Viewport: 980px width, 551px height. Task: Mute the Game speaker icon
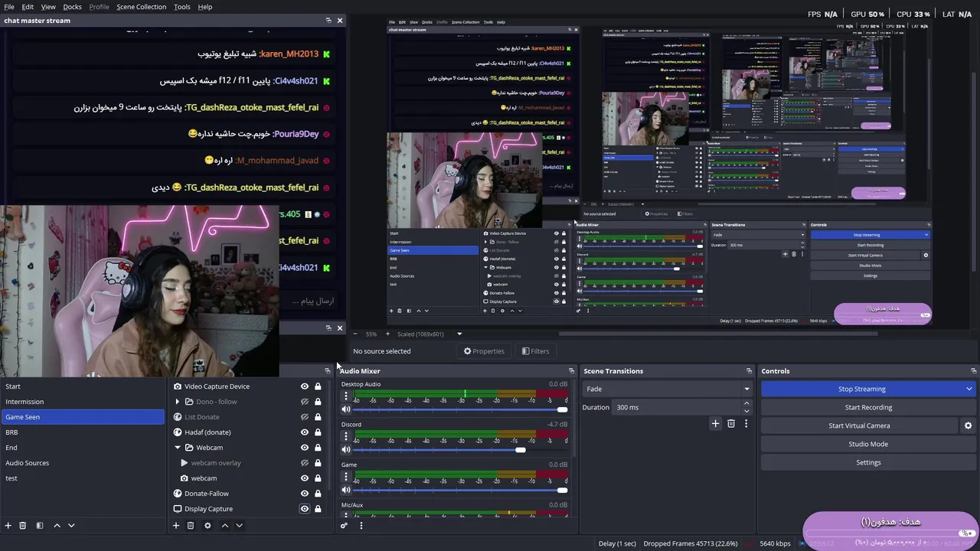(346, 490)
